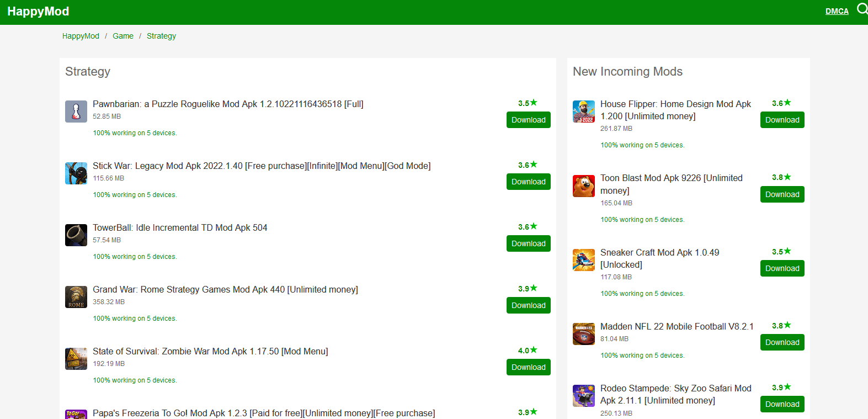Open Pawnbarian: a Puzzle Roguelike title link
This screenshot has width=868, height=419.
point(228,104)
